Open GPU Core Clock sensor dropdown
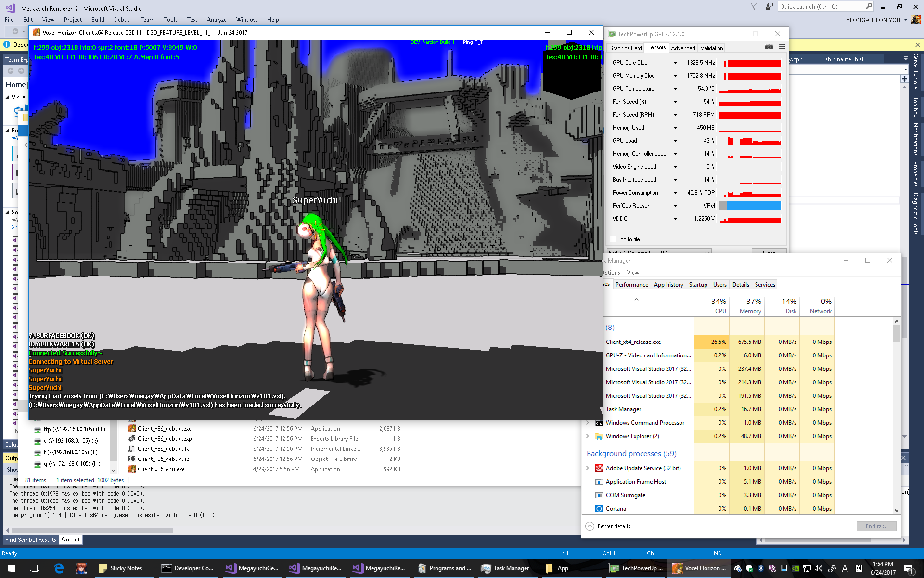The height and width of the screenshot is (578, 924). (x=675, y=63)
